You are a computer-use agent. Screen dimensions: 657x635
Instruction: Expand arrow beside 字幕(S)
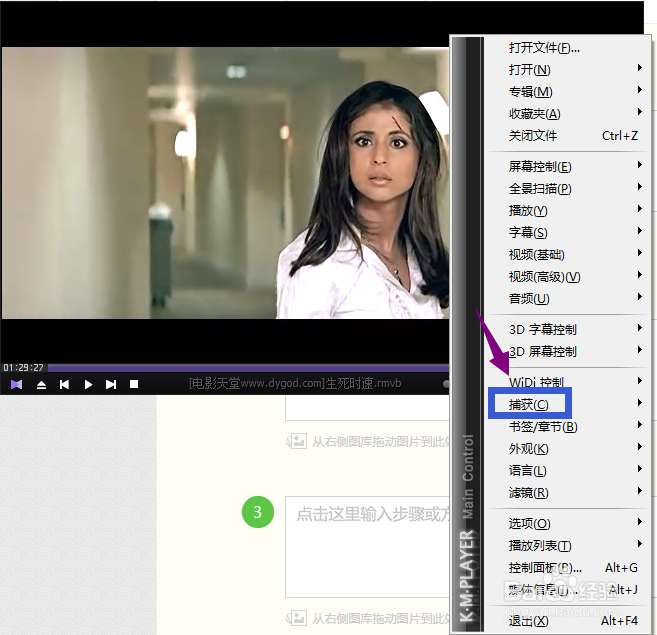pos(639,231)
